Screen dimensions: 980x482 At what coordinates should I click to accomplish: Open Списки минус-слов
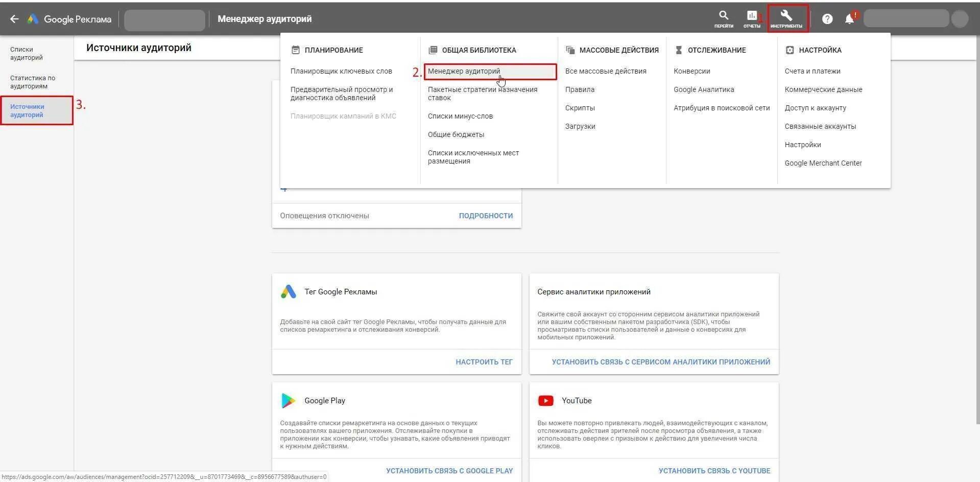pyautogui.click(x=460, y=116)
